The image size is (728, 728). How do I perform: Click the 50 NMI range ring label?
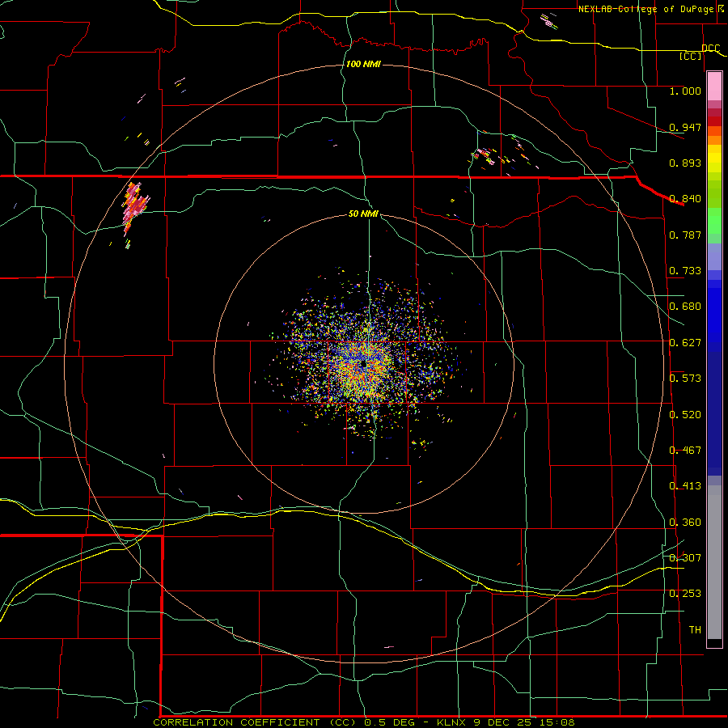click(x=363, y=214)
